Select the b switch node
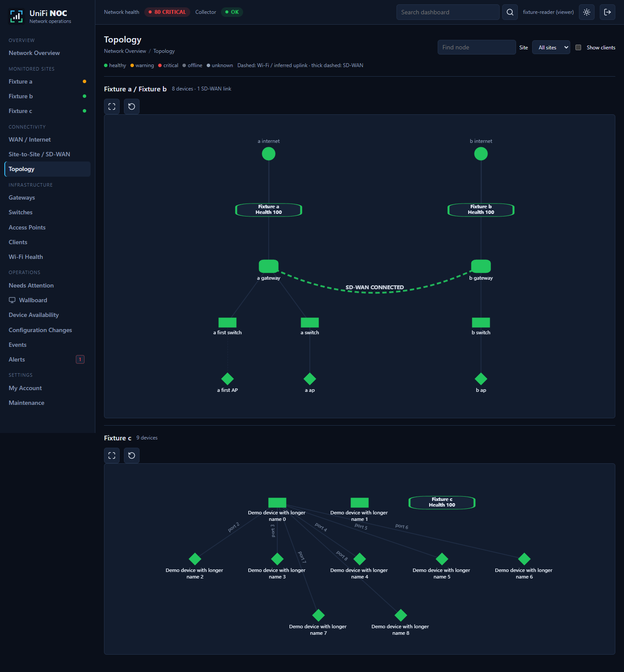 [481, 323]
